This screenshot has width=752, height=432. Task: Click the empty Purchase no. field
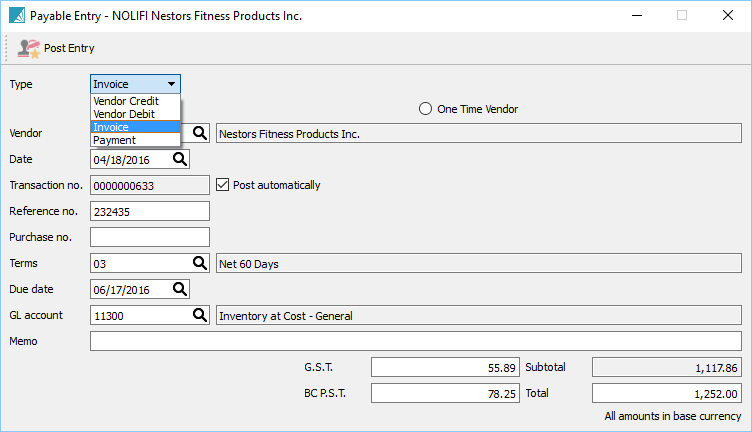click(150, 237)
